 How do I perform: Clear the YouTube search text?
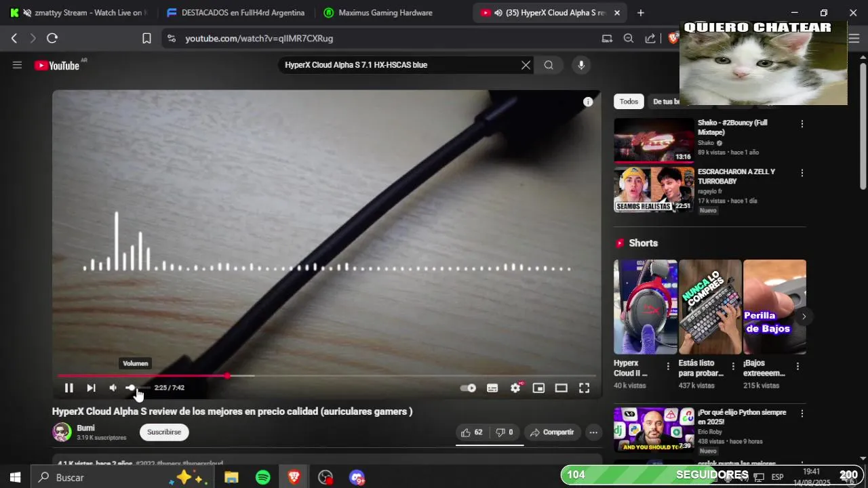526,65
